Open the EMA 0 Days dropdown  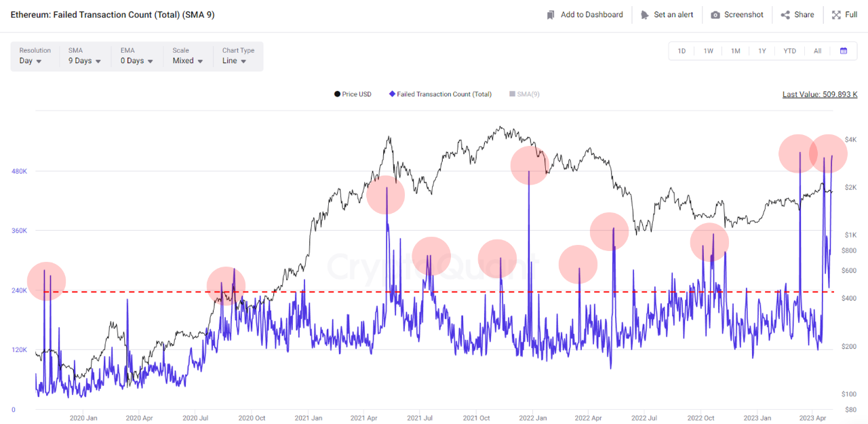[x=136, y=61]
